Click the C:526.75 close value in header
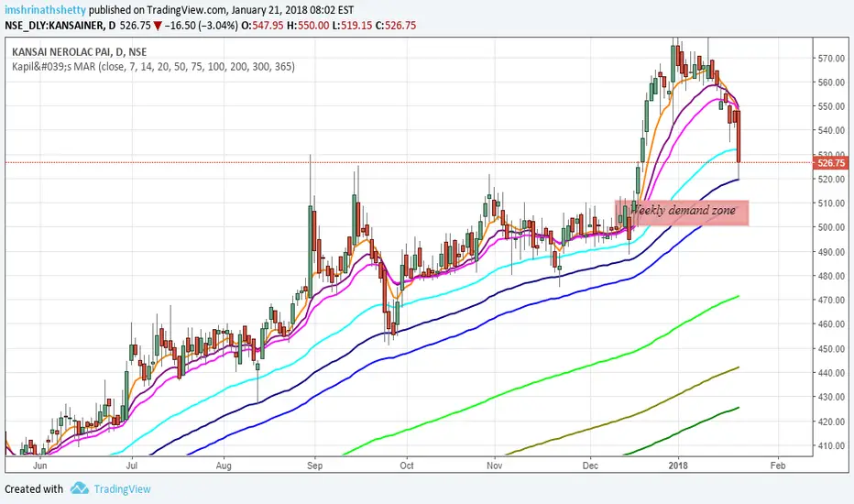Viewport: 854px width, 504px height. pyautogui.click(x=396, y=25)
